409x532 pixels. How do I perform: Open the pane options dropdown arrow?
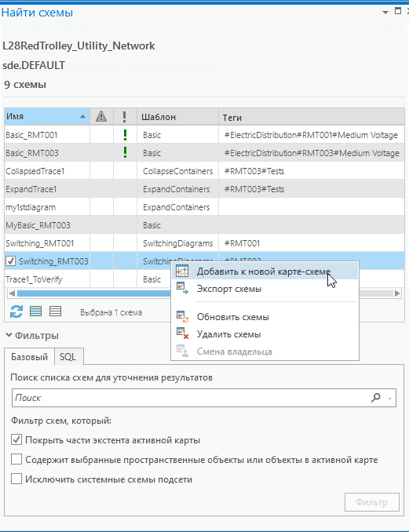385,13
